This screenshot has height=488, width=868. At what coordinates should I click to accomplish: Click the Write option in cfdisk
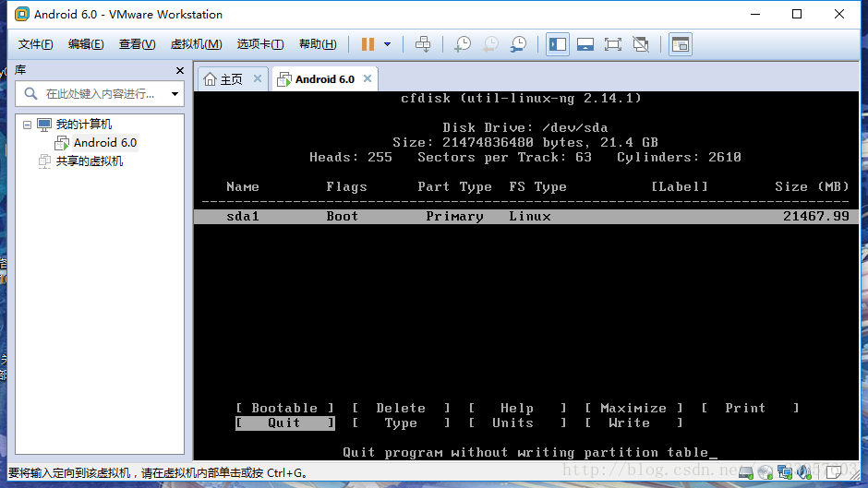coord(633,423)
